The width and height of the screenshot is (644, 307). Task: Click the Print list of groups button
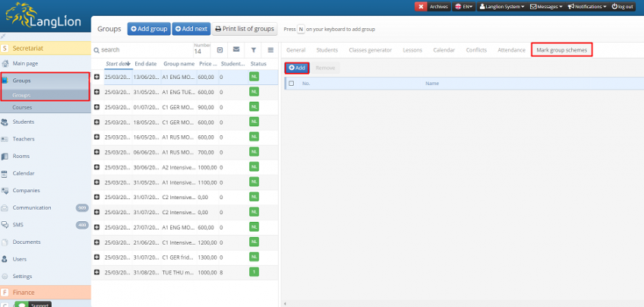coord(245,29)
